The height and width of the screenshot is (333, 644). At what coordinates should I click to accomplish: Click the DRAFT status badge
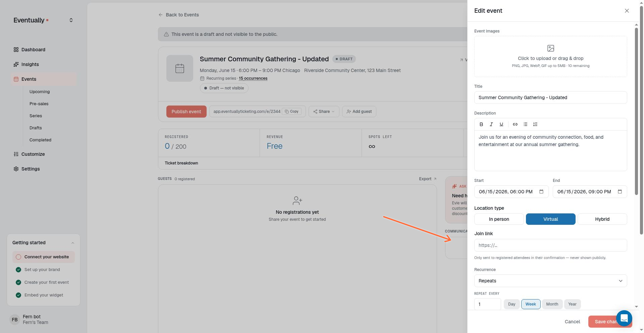point(344,59)
